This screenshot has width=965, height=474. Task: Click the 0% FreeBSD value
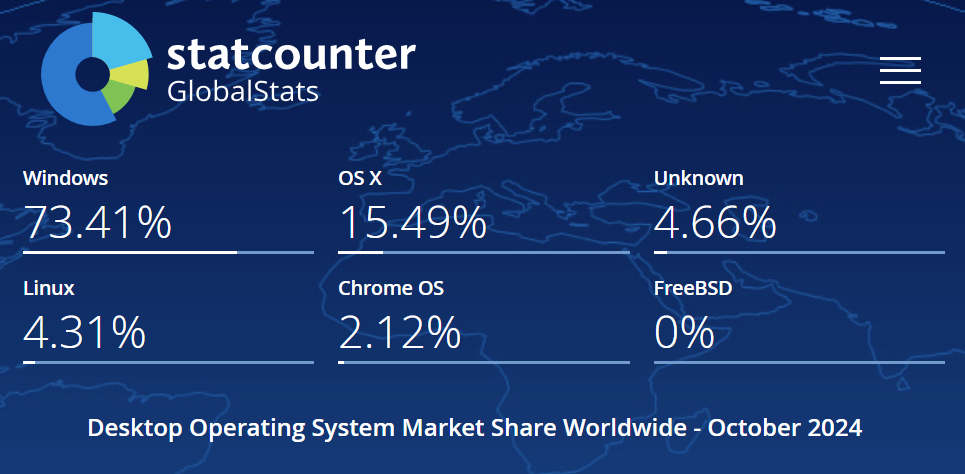(x=684, y=332)
